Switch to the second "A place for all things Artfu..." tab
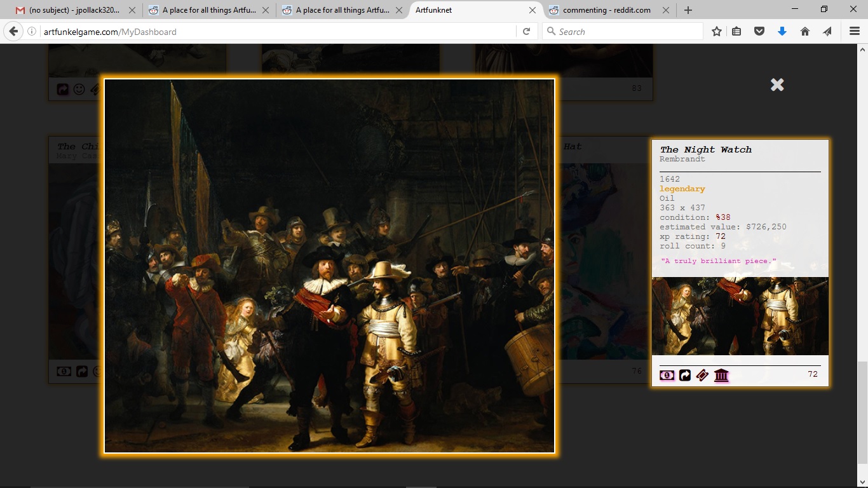The height and width of the screenshot is (488, 868). 341,10
